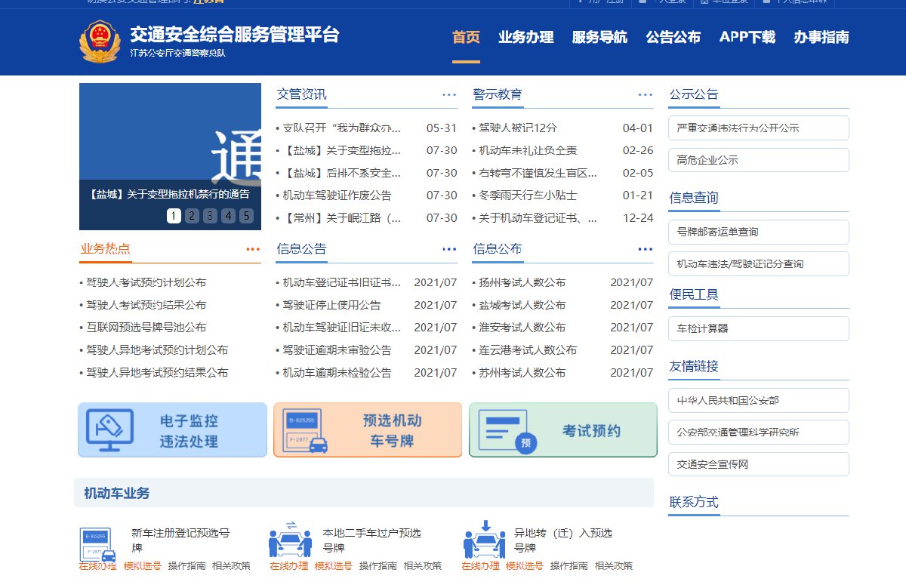
Task: Click the police badge logo in header
Action: coord(99,42)
